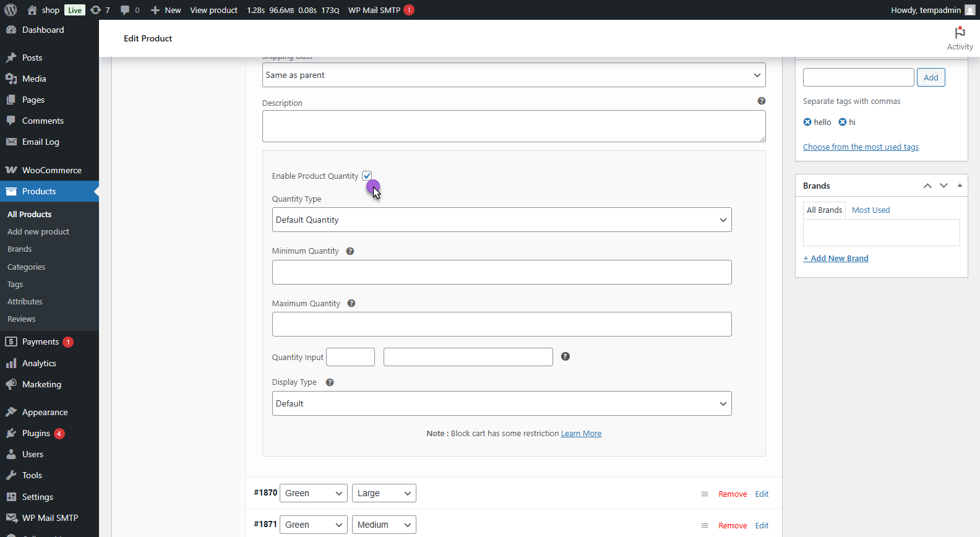Image resolution: width=980 pixels, height=537 pixels.
Task: Click into the Maximum Quantity field
Action: [501, 324]
